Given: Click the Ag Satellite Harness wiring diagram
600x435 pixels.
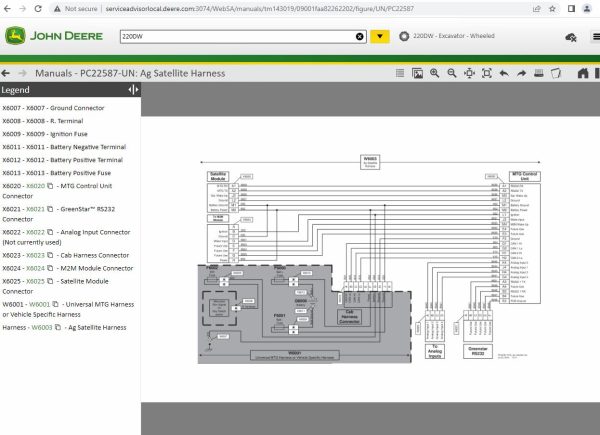Looking at the screenshot, I should point(370,259).
